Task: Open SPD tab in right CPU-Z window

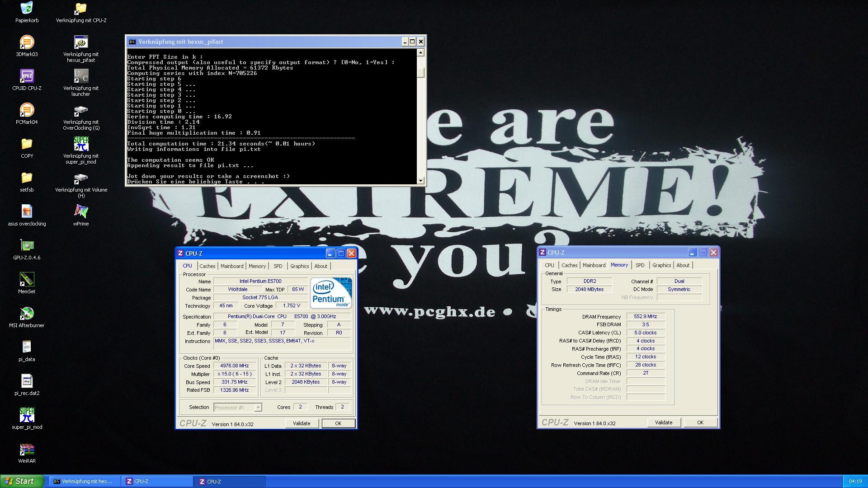Action: tap(640, 265)
